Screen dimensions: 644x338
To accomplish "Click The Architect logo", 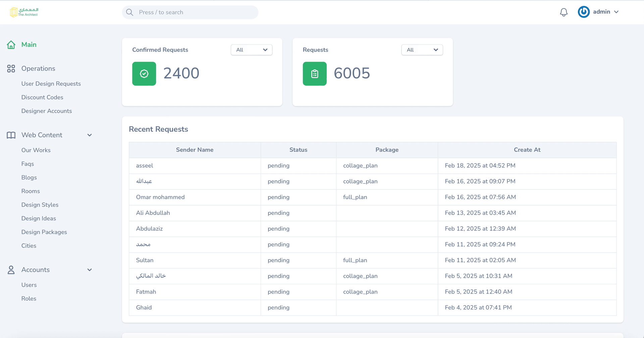I will (23, 12).
